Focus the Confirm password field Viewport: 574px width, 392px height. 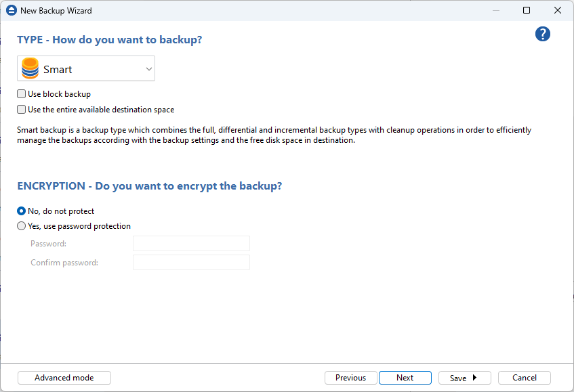pos(191,263)
